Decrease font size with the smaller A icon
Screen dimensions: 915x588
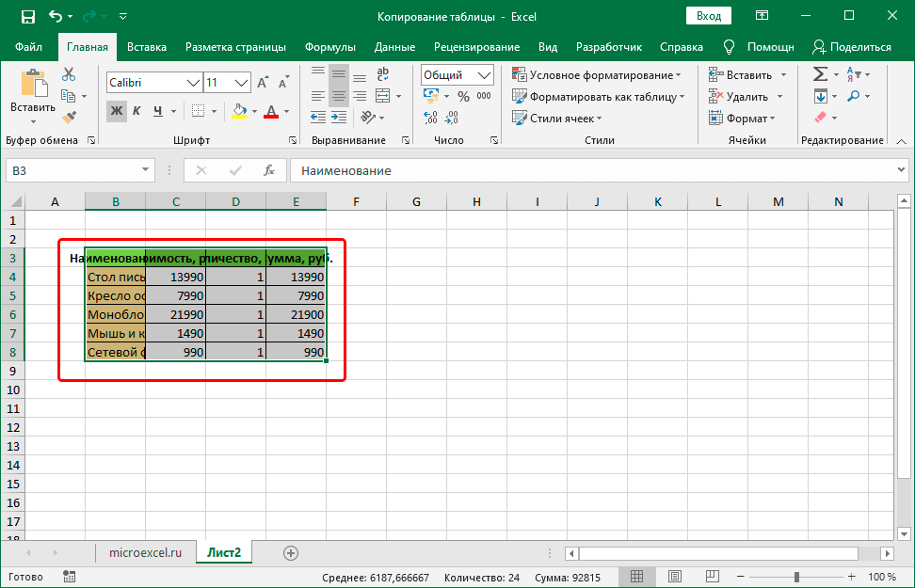pyautogui.click(x=284, y=82)
